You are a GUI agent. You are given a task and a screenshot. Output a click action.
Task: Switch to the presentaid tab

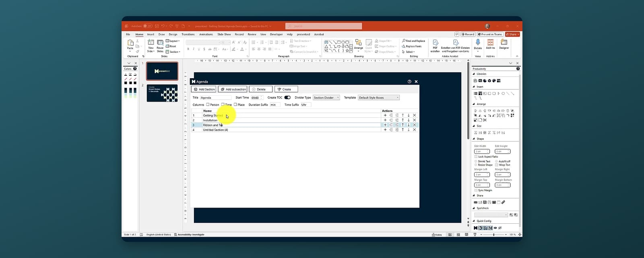(303, 34)
